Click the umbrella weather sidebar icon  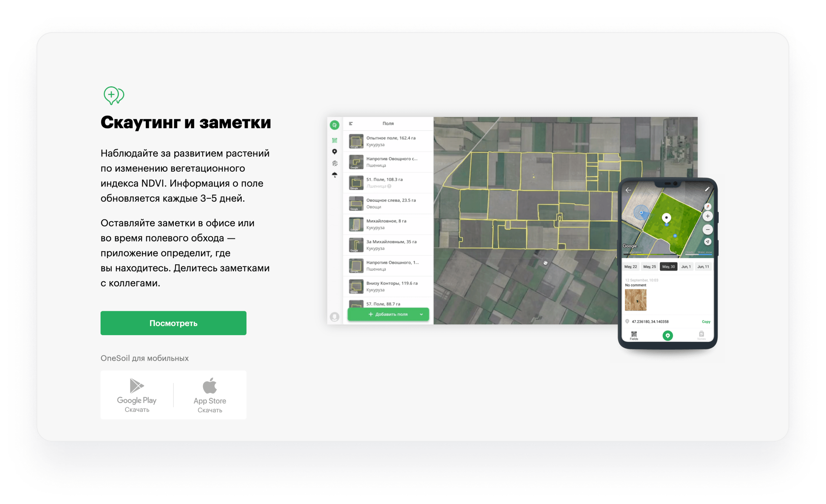point(334,175)
